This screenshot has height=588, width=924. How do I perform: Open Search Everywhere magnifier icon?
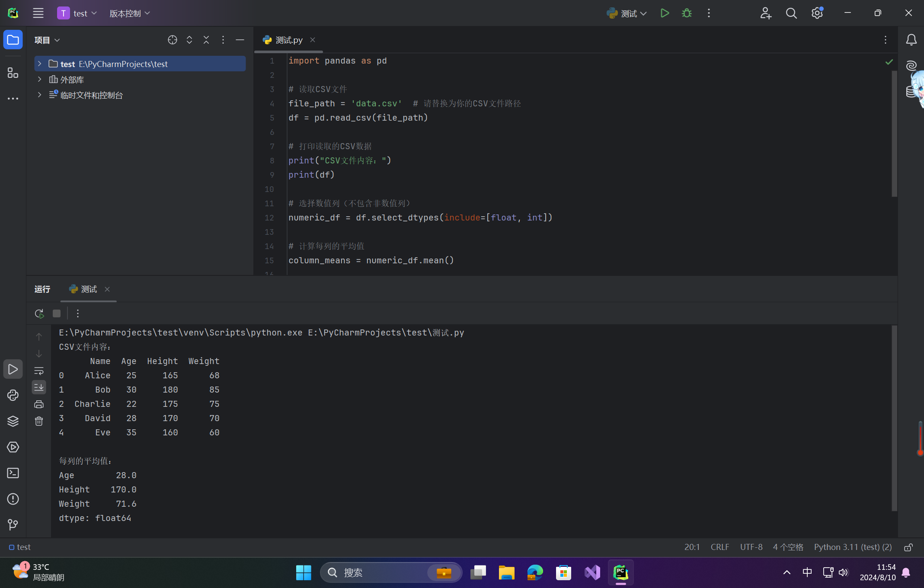point(791,13)
